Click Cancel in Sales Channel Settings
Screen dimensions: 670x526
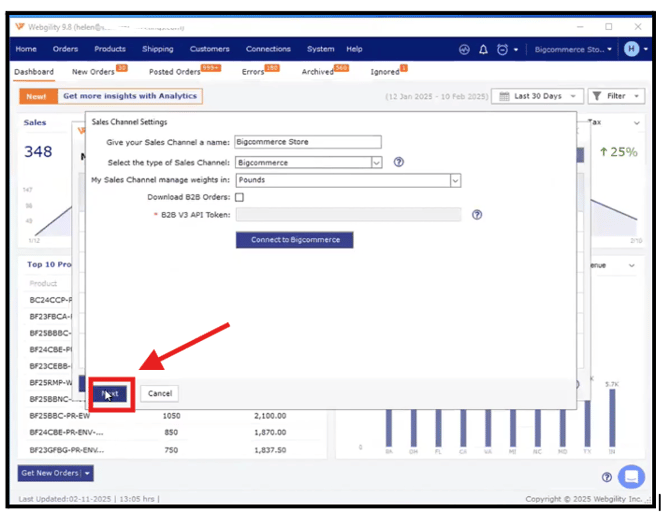160,393
